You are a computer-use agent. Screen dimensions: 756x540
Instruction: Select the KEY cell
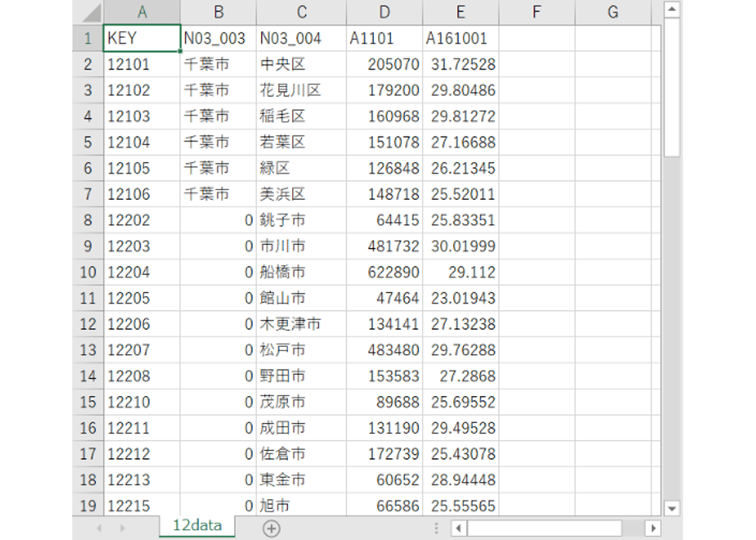[x=142, y=38]
